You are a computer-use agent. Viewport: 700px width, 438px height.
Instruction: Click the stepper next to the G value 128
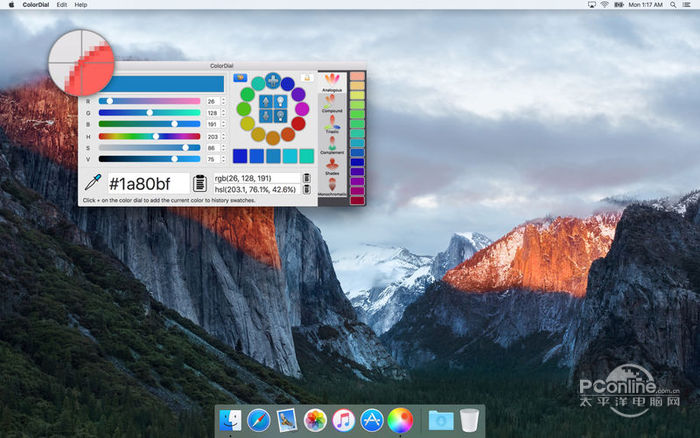point(223,113)
